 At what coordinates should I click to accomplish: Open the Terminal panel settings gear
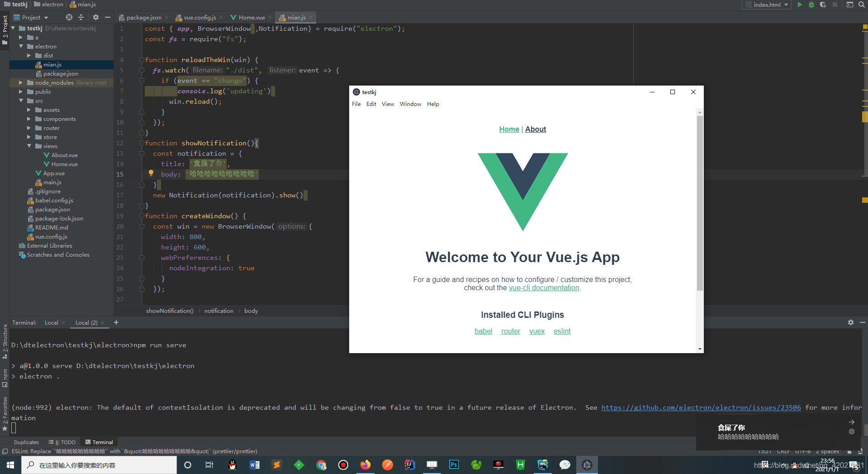[851, 322]
